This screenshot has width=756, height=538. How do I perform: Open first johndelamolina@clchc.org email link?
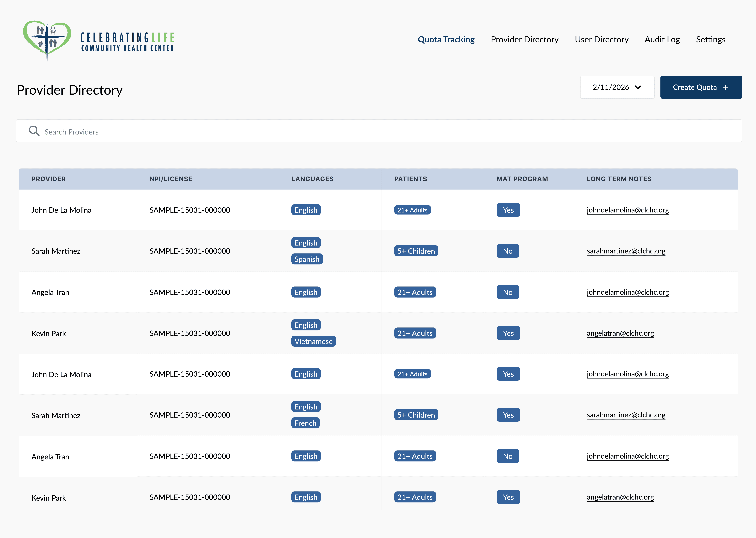pyautogui.click(x=628, y=210)
